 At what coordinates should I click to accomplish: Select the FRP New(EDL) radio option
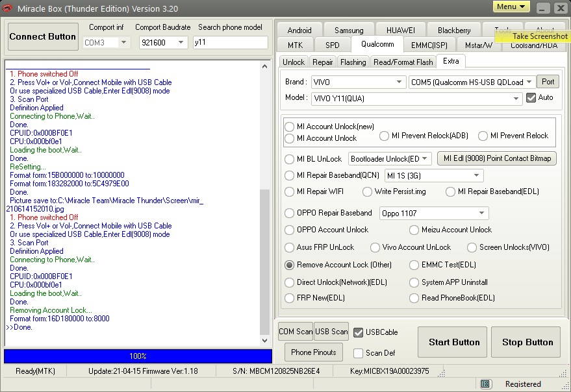[290, 299]
